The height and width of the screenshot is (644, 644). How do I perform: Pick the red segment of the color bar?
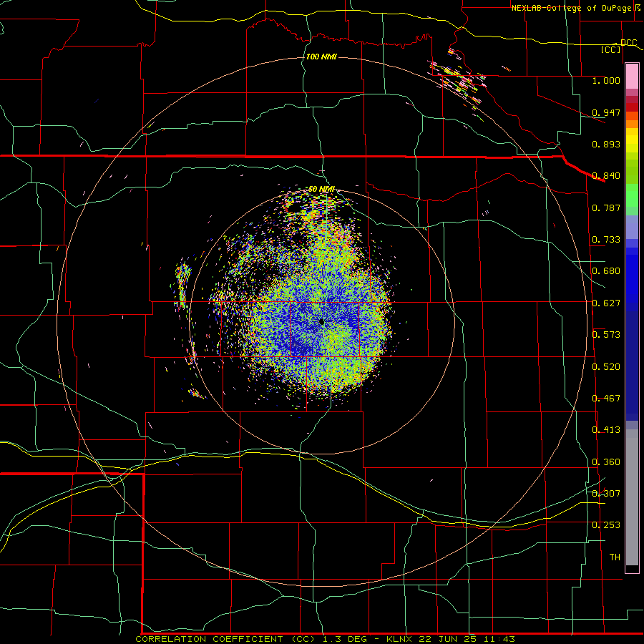pyautogui.click(x=632, y=107)
